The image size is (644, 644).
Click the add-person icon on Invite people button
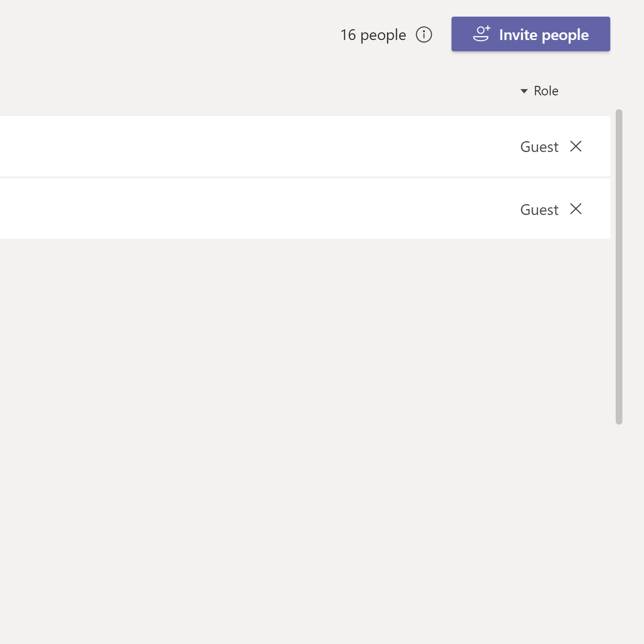pyautogui.click(x=481, y=34)
